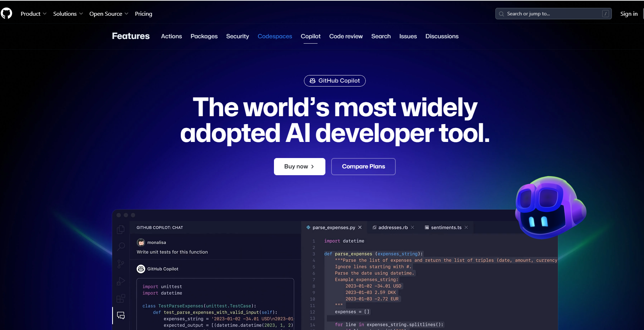Open the Discussions feature tab
The height and width of the screenshot is (330, 644).
coord(442,36)
